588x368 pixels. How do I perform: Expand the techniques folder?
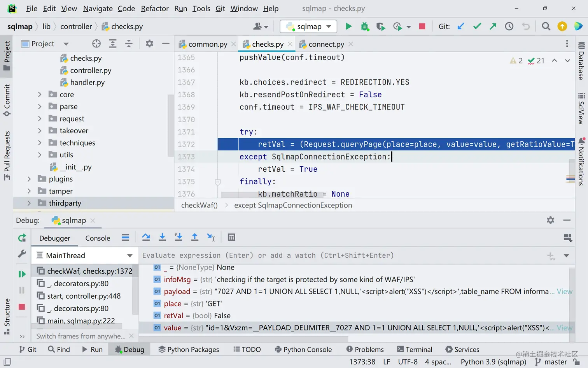[40, 143]
